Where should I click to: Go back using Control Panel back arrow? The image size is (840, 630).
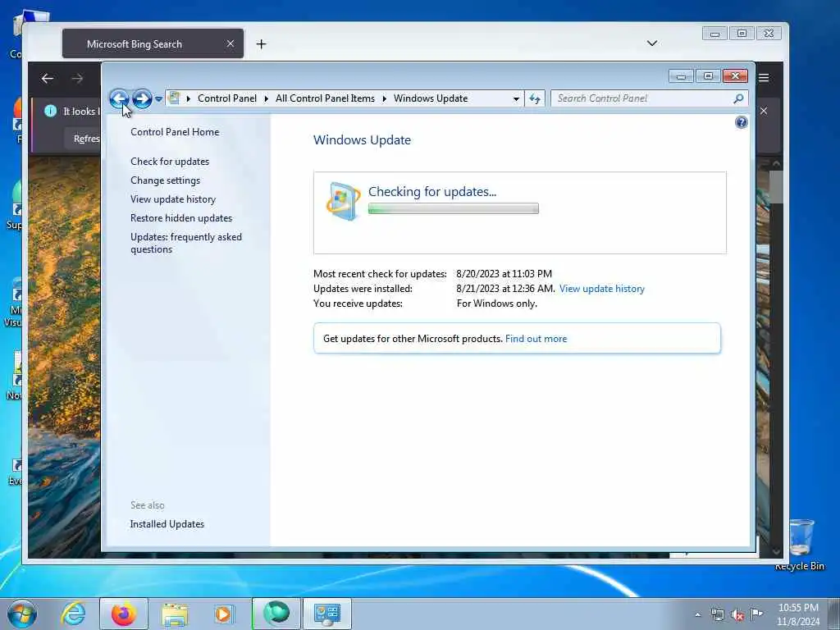point(119,98)
